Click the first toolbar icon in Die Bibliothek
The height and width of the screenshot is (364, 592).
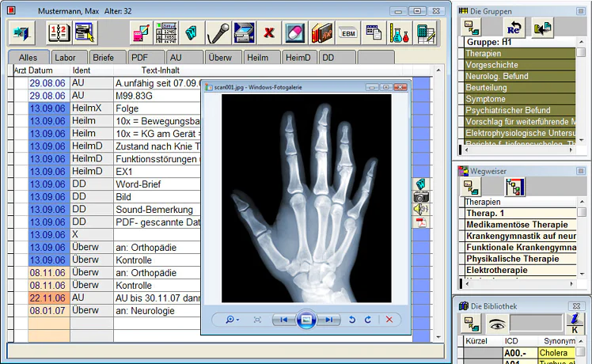click(472, 324)
